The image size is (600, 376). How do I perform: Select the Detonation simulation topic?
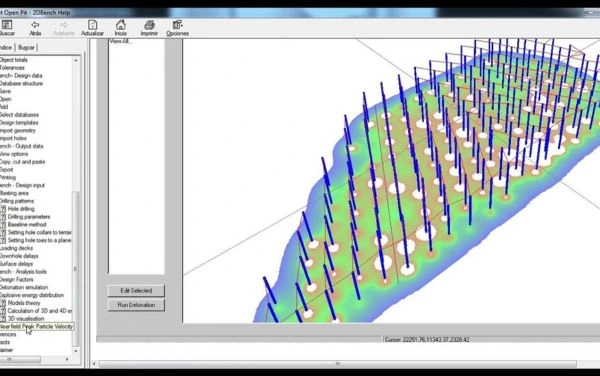click(24, 287)
